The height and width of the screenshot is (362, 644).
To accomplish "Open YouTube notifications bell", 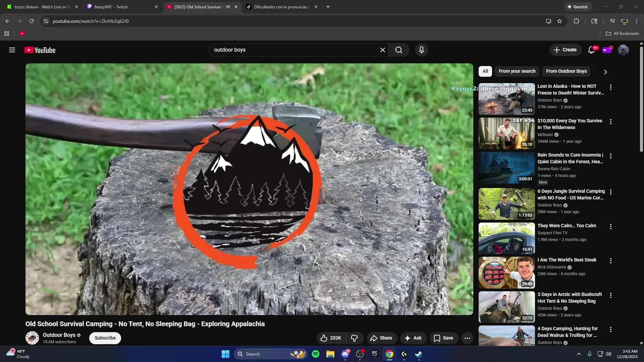I will coord(592,50).
